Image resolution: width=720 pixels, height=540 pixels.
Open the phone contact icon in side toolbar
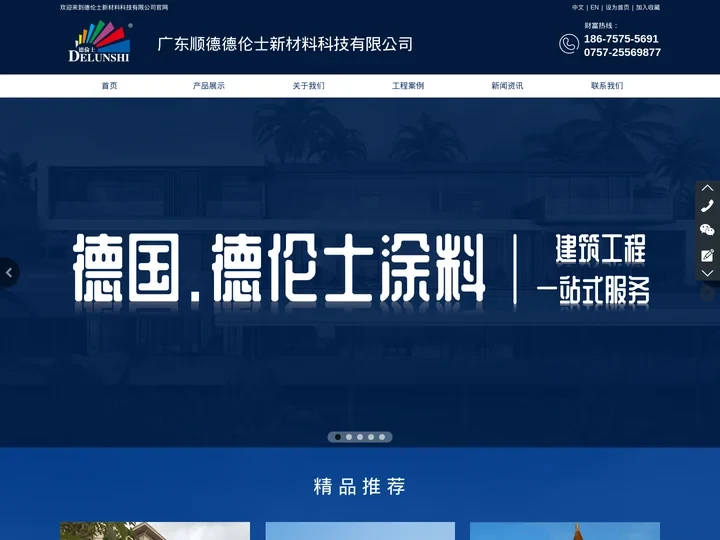pos(707,206)
